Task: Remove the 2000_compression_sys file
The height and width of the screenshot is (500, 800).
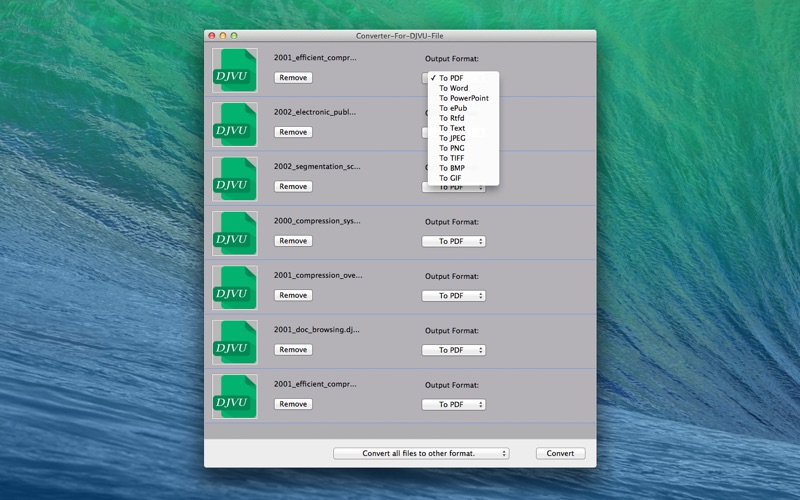Action: (293, 241)
